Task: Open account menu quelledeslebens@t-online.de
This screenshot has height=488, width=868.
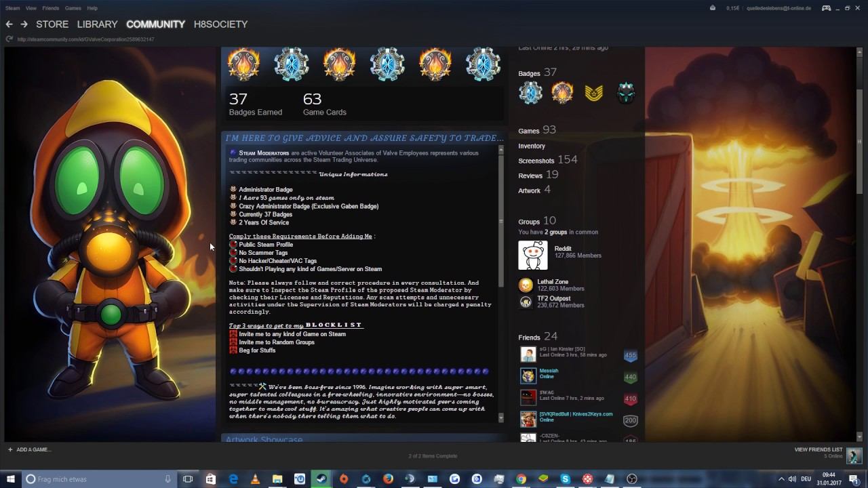Action: point(778,8)
